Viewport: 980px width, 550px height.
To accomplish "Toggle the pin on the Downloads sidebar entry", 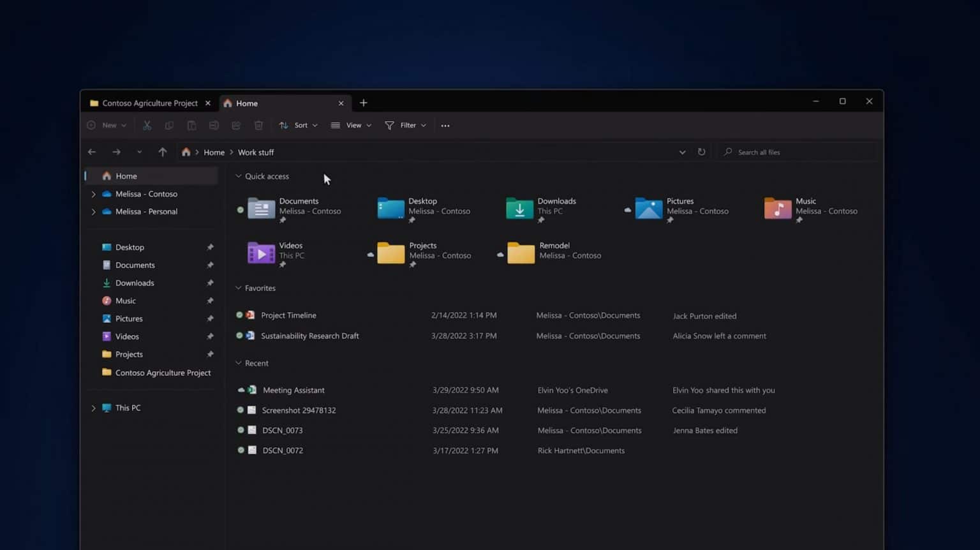I will tap(211, 283).
